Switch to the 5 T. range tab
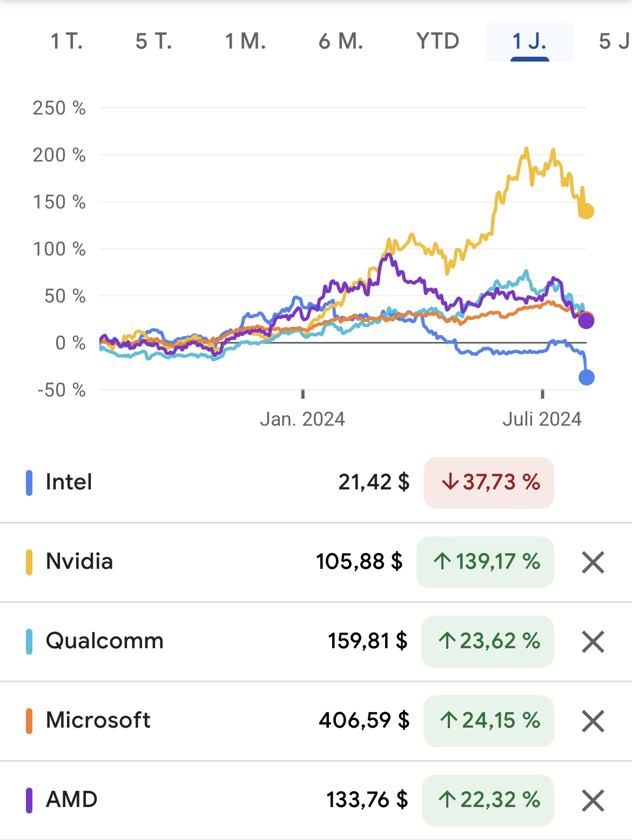This screenshot has height=840, width=632. tap(153, 42)
